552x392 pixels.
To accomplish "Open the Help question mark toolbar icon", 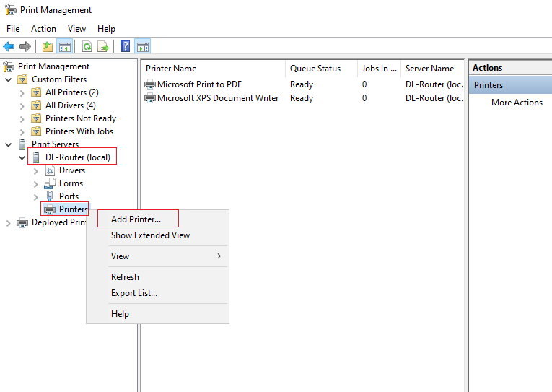I will (x=126, y=46).
